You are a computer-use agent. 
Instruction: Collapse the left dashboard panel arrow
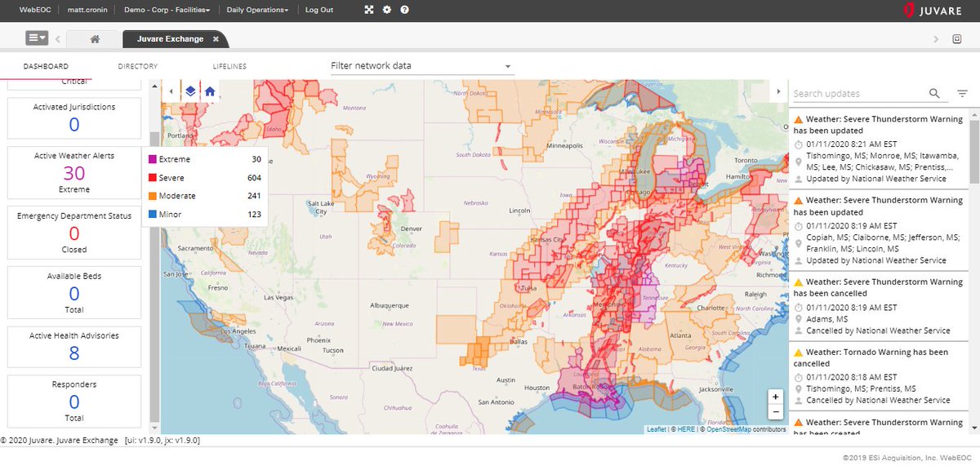171,91
